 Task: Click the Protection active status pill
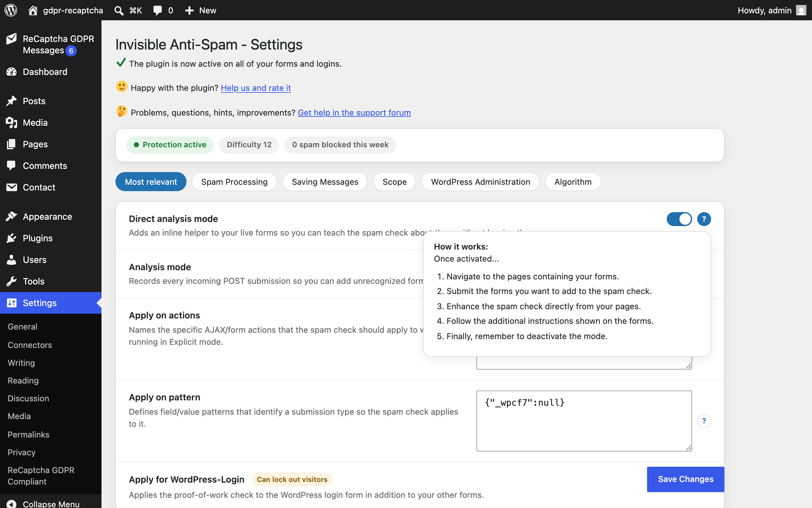click(170, 145)
